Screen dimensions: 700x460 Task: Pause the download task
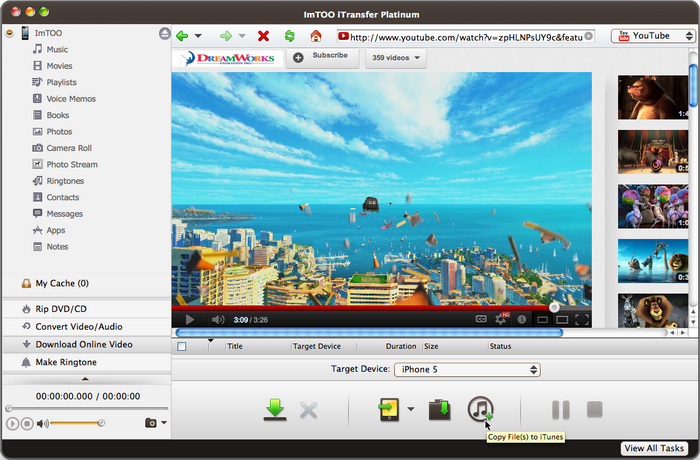click(561, 410)
